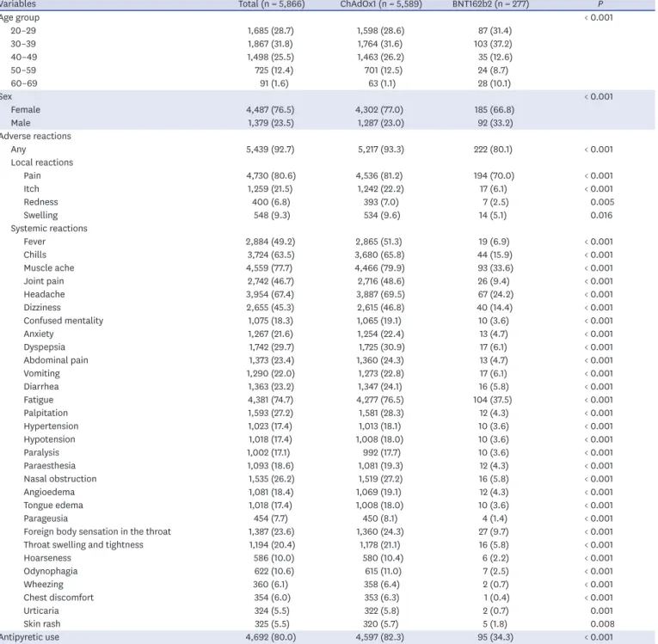Click the value '586 (10.0)' for Hoarseness
Viewport: 658px width, 644px height.
[x=274, y=558]
